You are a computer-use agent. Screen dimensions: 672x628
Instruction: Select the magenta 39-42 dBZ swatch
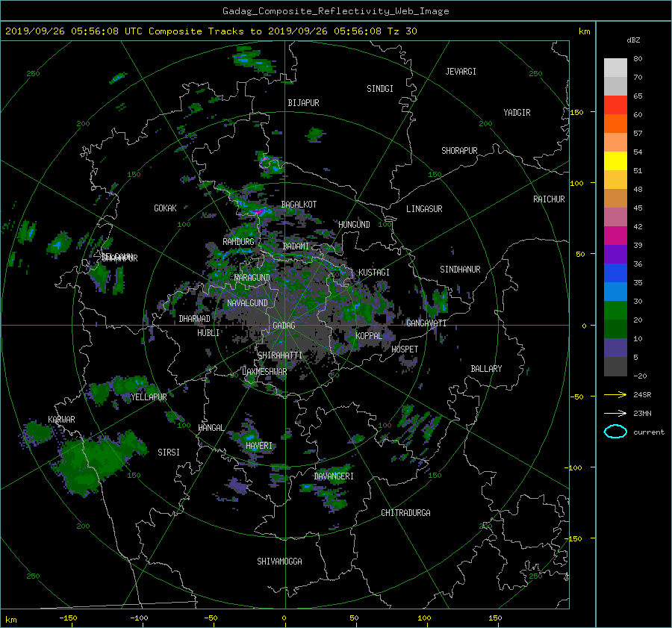tap(615, 235)
